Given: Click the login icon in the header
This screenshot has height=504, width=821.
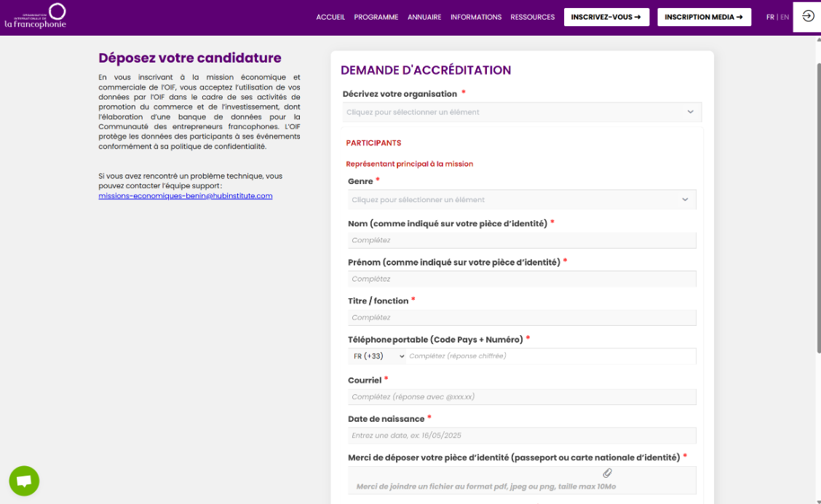Looking at the screenshot, I should (807, 17).
